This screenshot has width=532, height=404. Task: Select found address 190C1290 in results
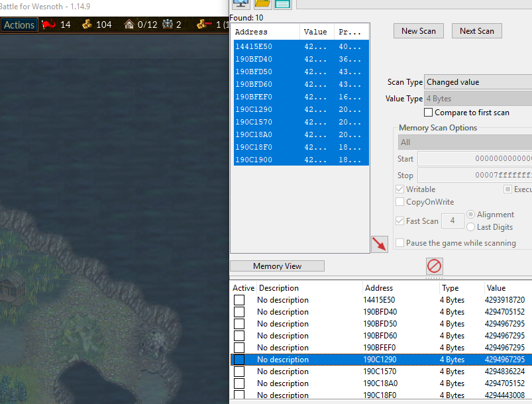tap(301, 109)
